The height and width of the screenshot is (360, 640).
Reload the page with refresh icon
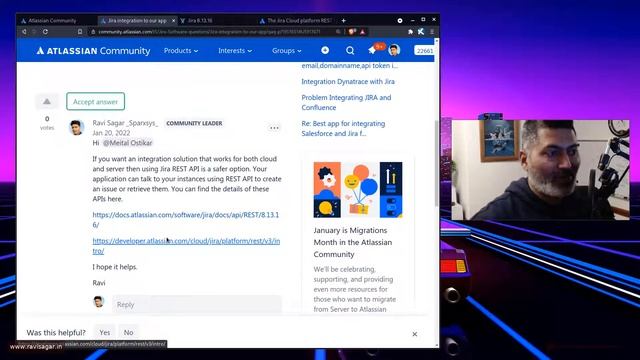(45, 31)
